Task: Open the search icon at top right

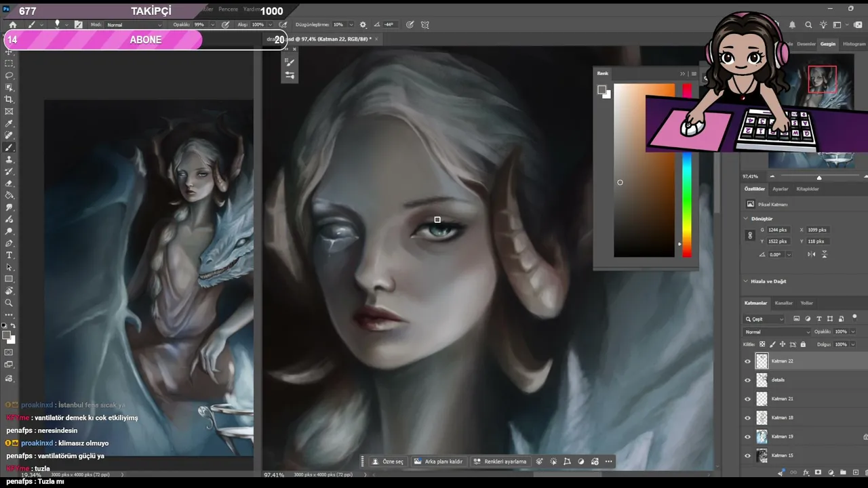Action: pyautogui.click(x=808, y=25)
